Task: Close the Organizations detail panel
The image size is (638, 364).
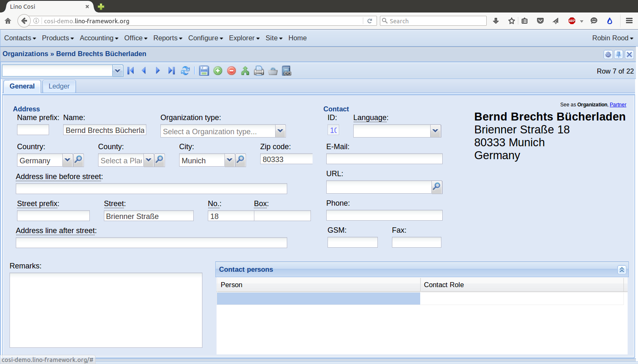Action: click(x=629, y=54)
